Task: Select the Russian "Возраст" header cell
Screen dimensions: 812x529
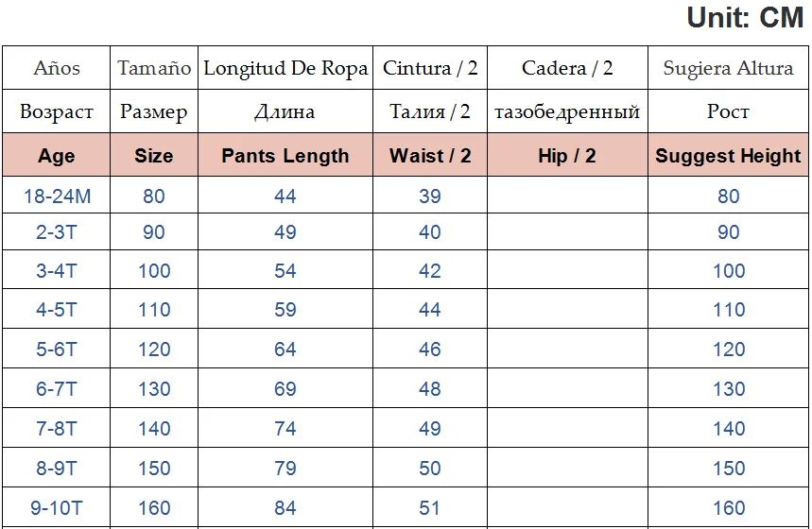Action: (57, 111)
